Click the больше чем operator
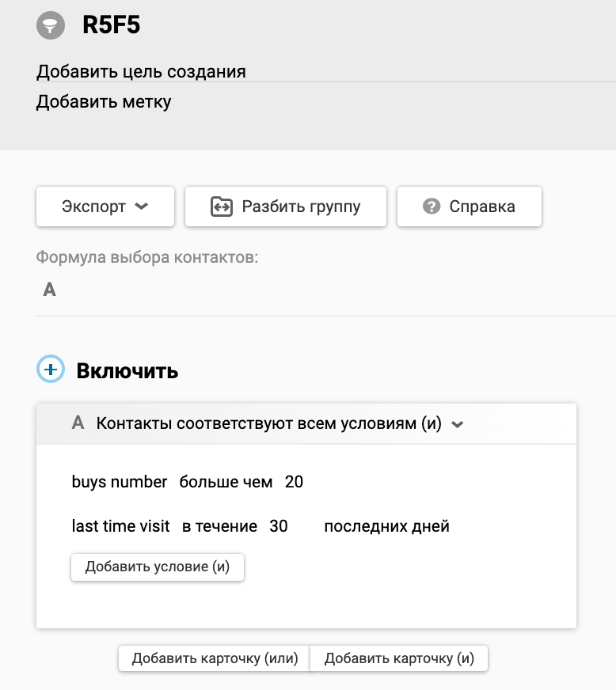The image size is (616, 690). pos(226,482)
